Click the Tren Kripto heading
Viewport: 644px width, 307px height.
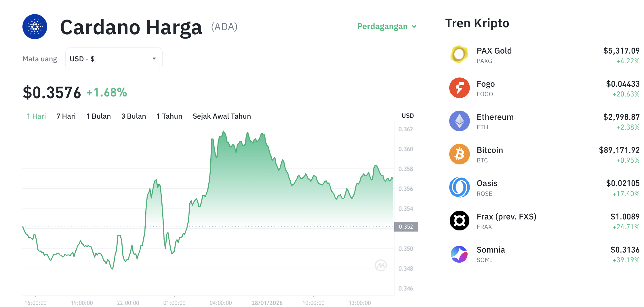(477, 23)
